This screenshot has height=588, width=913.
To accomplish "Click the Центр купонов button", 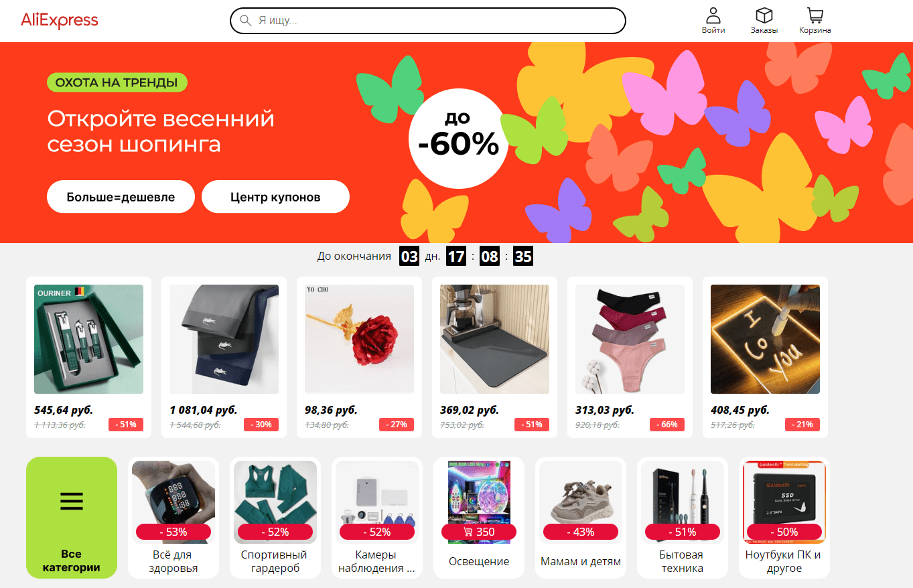I will pos(275,197).
